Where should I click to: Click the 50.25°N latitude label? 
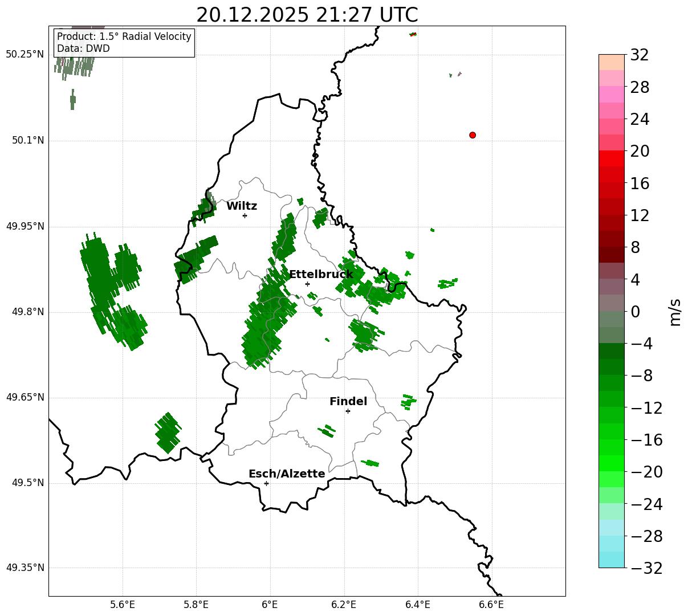(x=25, y=55)
